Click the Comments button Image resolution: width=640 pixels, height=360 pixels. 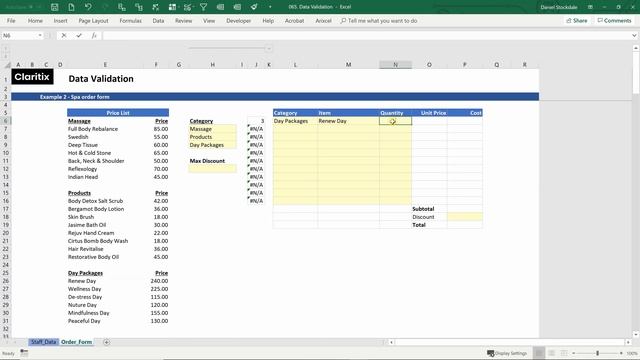coord(614,20)
